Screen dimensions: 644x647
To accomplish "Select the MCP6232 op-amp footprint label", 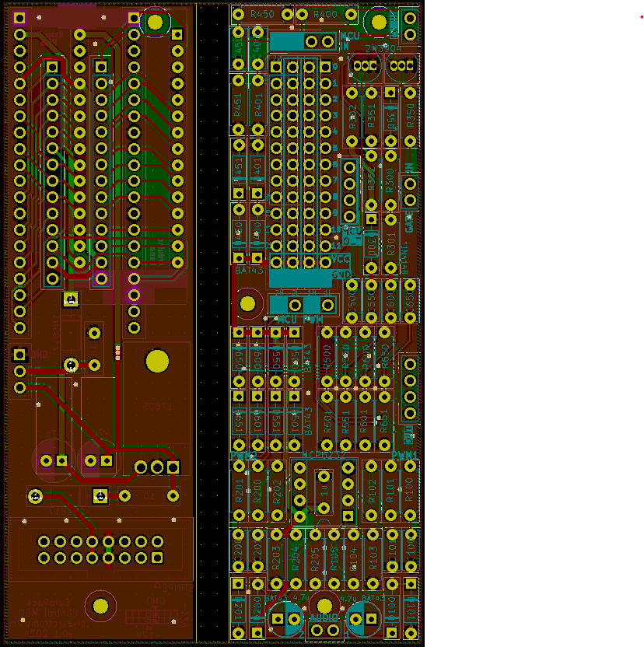I will pos(324,456).
